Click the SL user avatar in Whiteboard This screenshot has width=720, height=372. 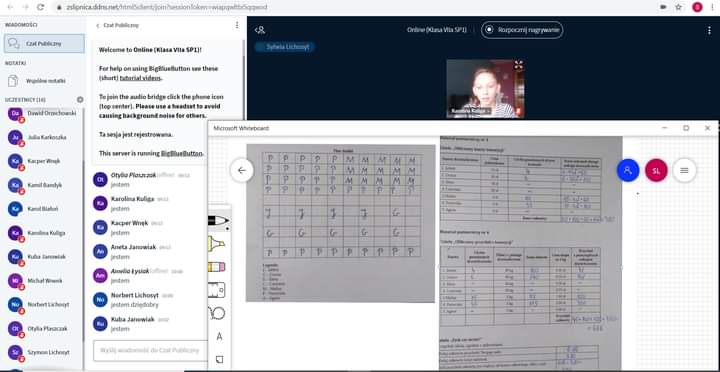pyautogui.click(x=656, y=170)
